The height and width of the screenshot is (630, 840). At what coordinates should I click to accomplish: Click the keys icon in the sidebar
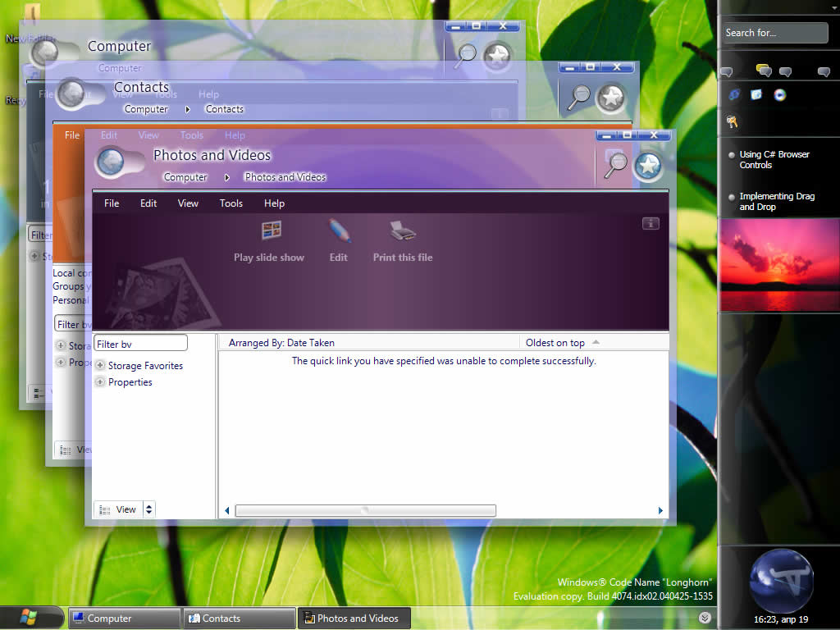(x=733, y=122)
